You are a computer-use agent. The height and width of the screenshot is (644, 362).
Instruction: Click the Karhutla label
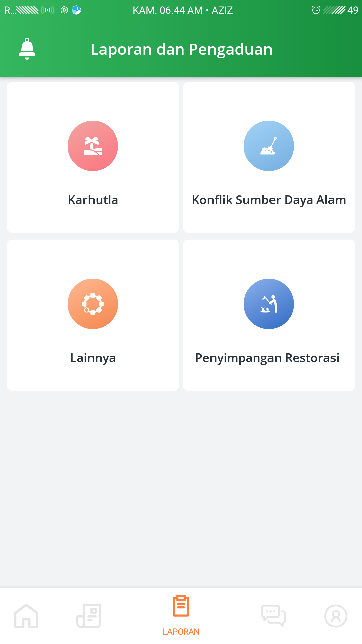(x=93, y=200)
